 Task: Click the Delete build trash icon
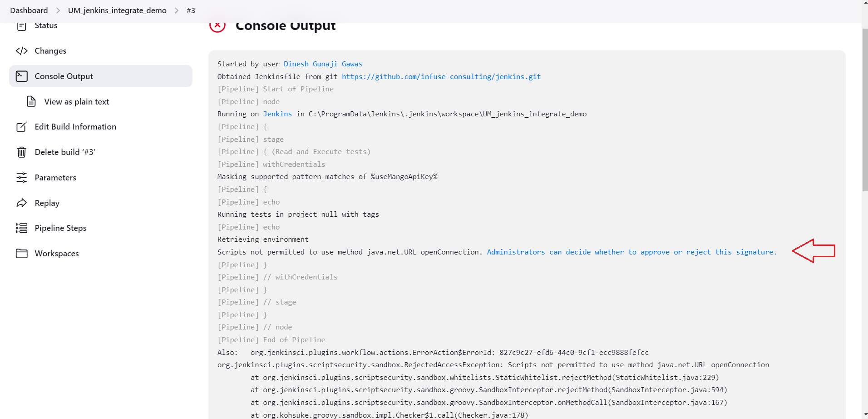pyautogui.click(x=21, y=152)
